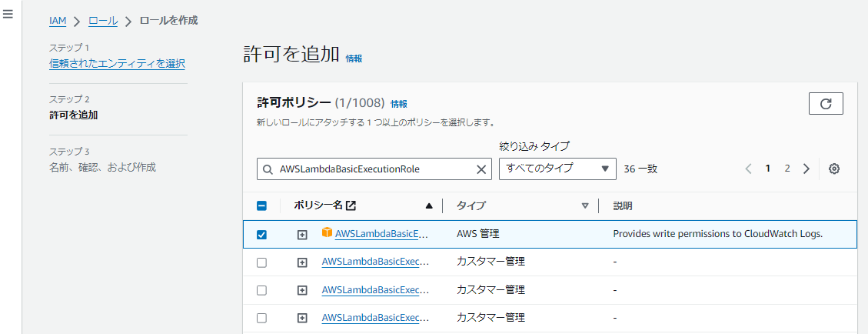This screenshot has height=334, width=868.
Task: Click the 説明 column header
Action: (x=623, y=206)
